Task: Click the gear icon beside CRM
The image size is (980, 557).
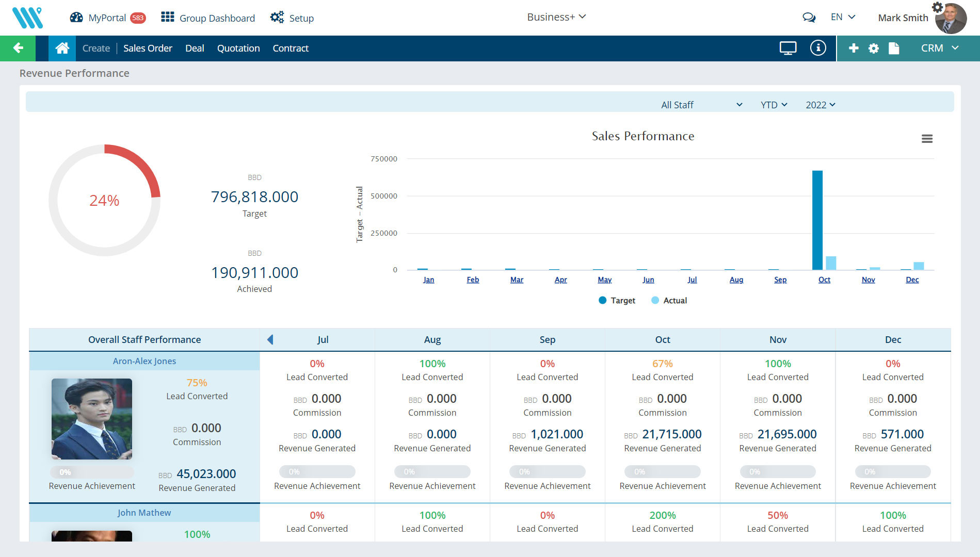Action: coord(873,48)
